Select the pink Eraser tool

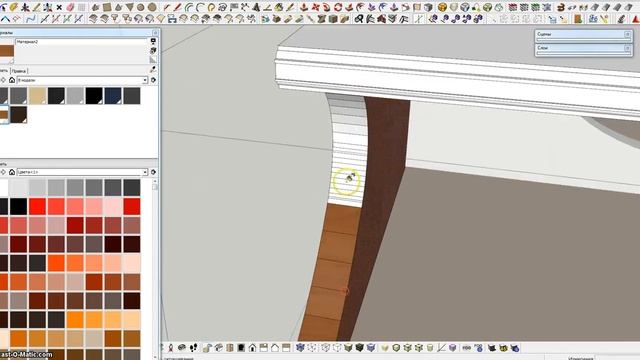tap(70, 7)
